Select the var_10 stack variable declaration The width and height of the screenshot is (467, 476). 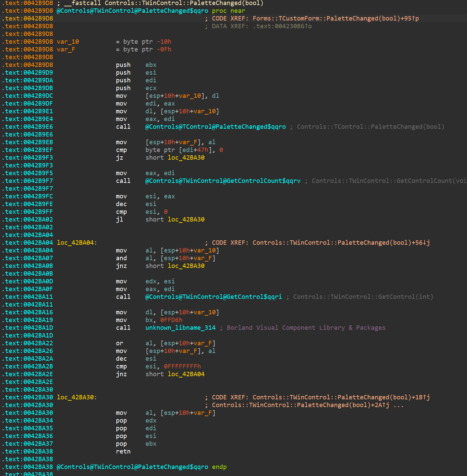pos(68,42)
